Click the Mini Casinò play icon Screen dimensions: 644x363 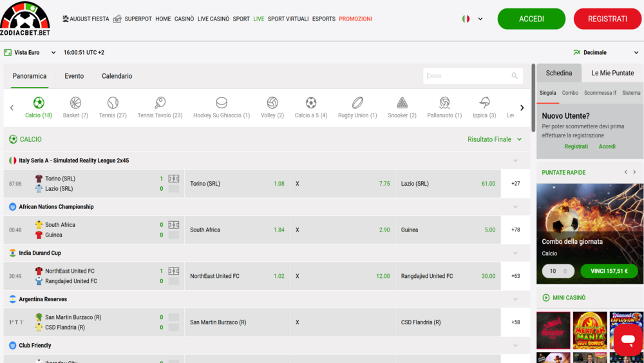click(546, 298)
